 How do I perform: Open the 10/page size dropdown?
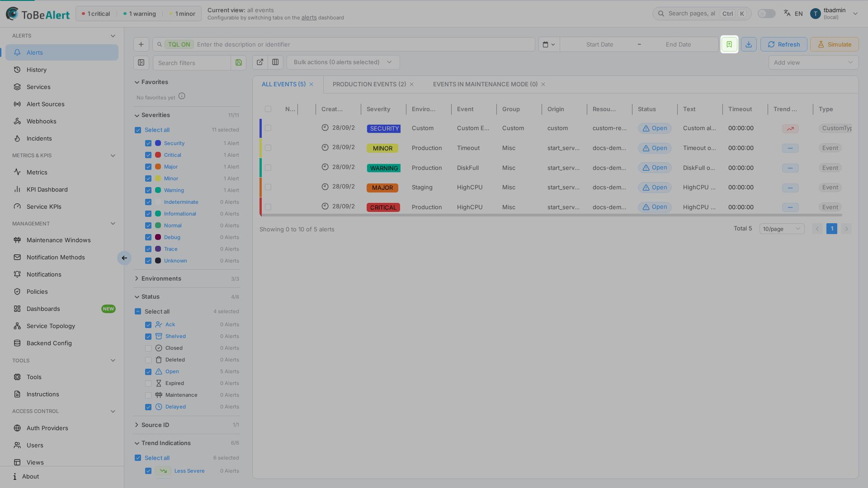tap(782, 229)
